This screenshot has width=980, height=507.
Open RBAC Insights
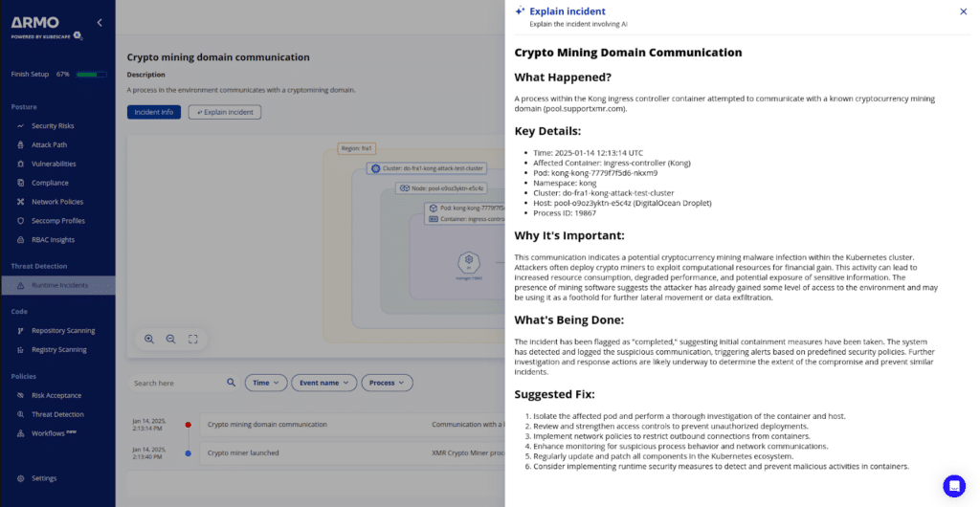click(x=54, y=240)
